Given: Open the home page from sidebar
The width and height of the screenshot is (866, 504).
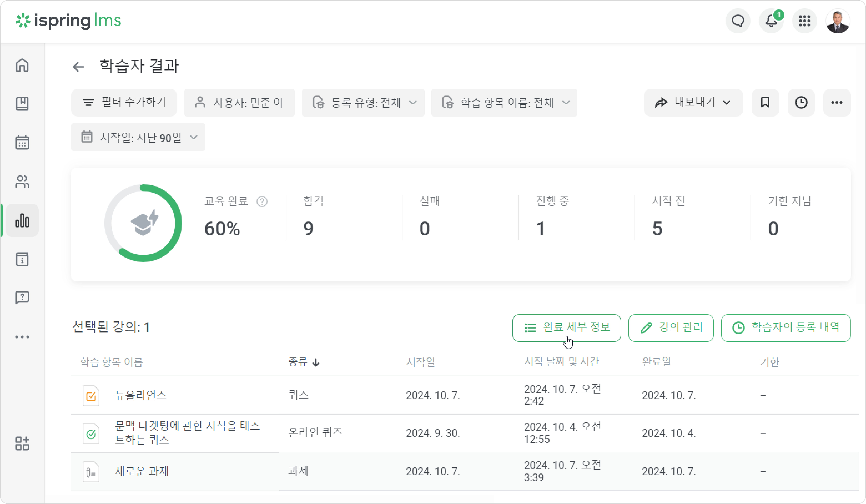Looking at the screenshot, I should [x=22, y=65].
